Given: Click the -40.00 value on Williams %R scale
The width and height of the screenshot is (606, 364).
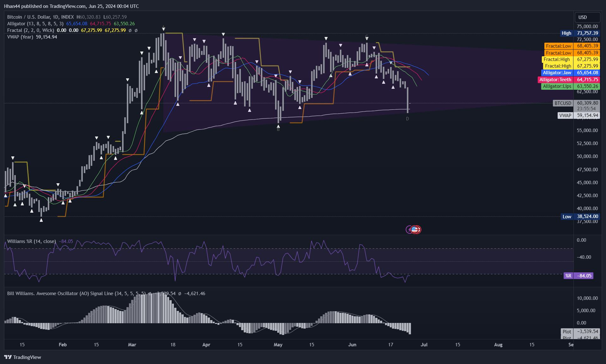Looking at the screenshot, I should (584, 257).
